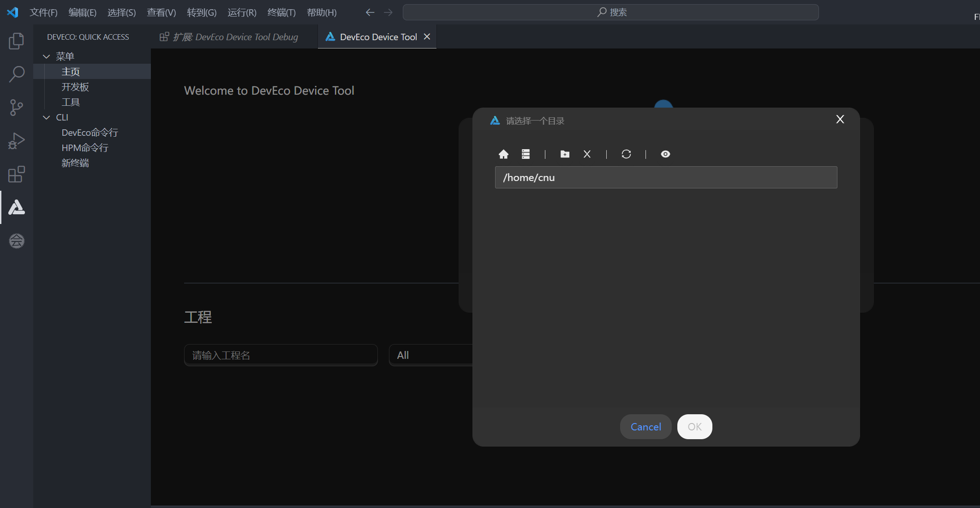Open the 查看(V) menu

[x=161, y=12]
